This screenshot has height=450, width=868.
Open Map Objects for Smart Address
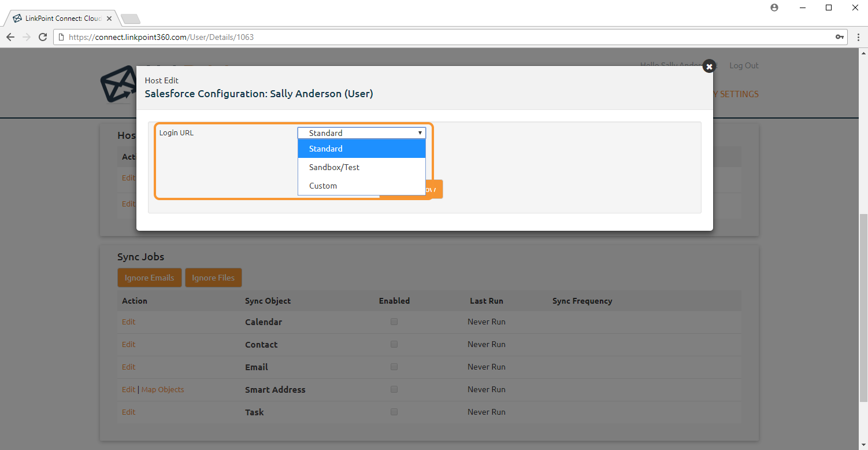(x=163, y=389)
